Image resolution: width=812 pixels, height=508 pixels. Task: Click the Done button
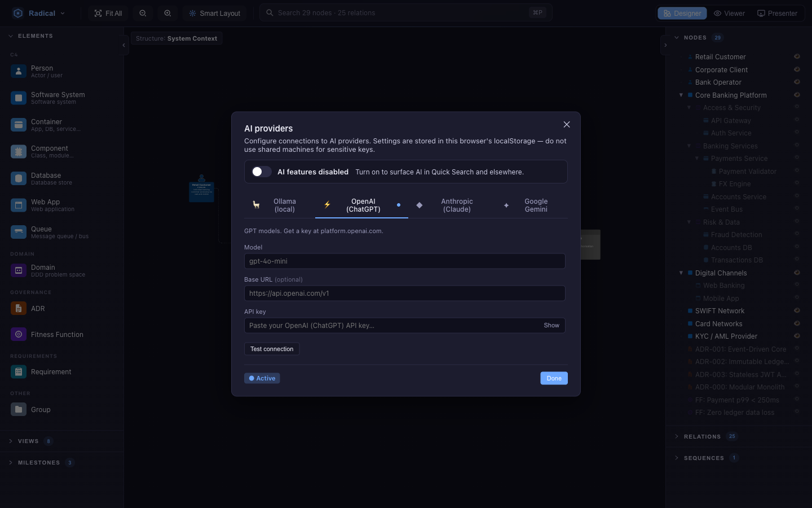[x=554, y=378]
